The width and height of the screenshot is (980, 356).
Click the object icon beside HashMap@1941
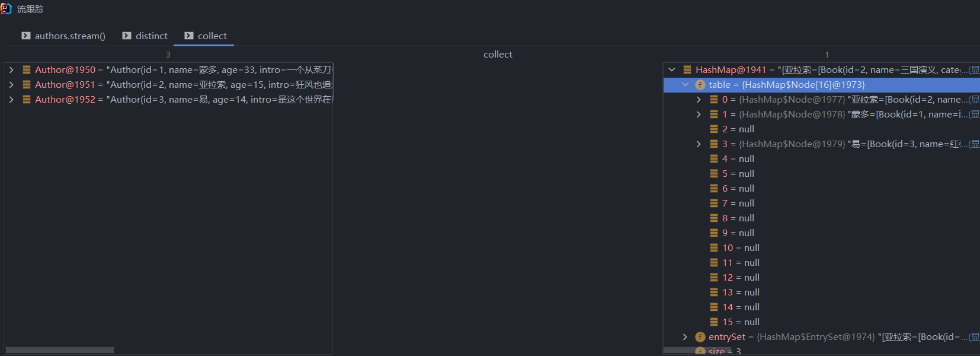pyautogui.click(x=687, y=70)
